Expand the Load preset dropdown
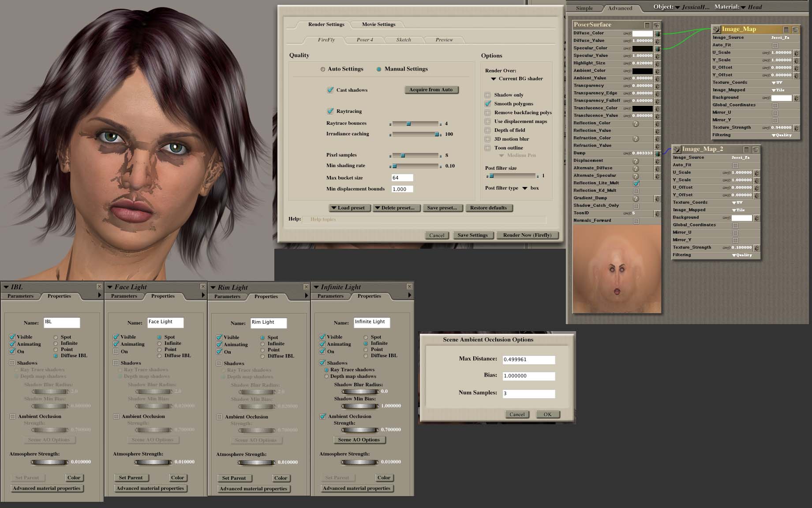Viewport: 812px width, 508px height. coord(348,208)
